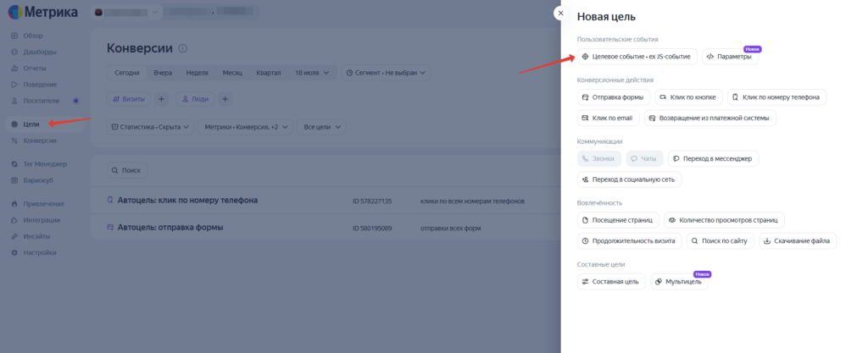Choose Скачивание файла goal type

(x=798, y=241)
